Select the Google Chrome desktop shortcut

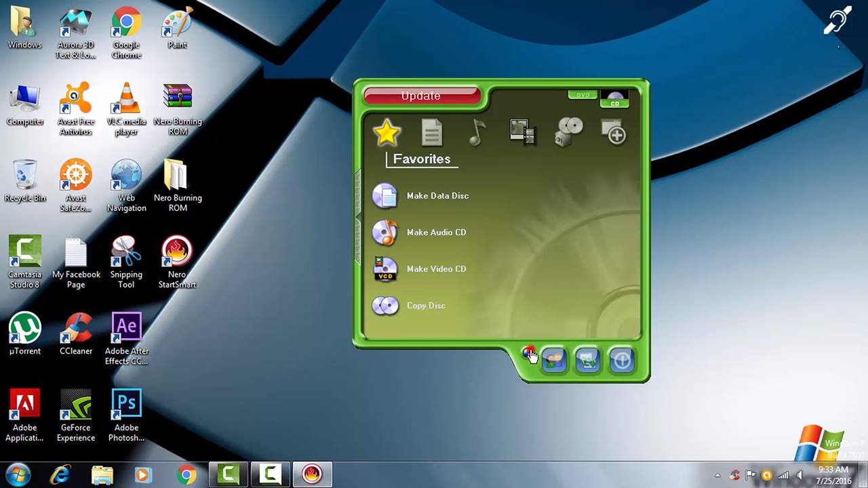(126, 33)
